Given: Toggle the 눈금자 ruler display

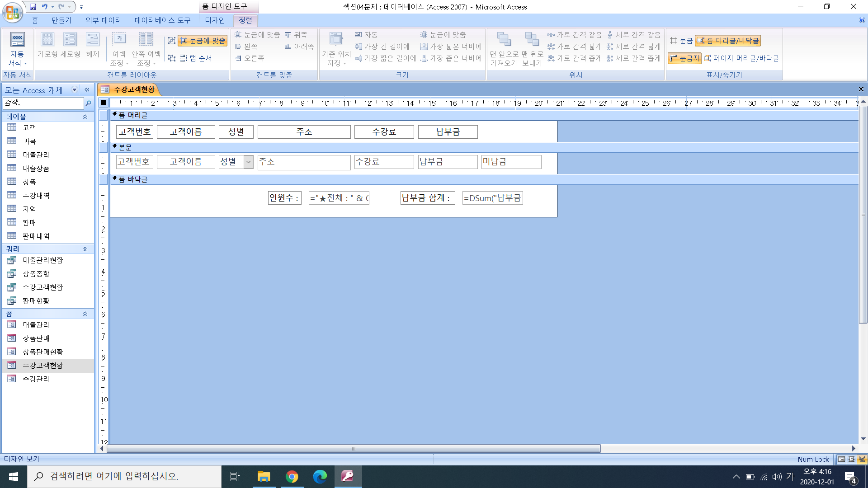Looking at the screenshot, I should [684, 58].
